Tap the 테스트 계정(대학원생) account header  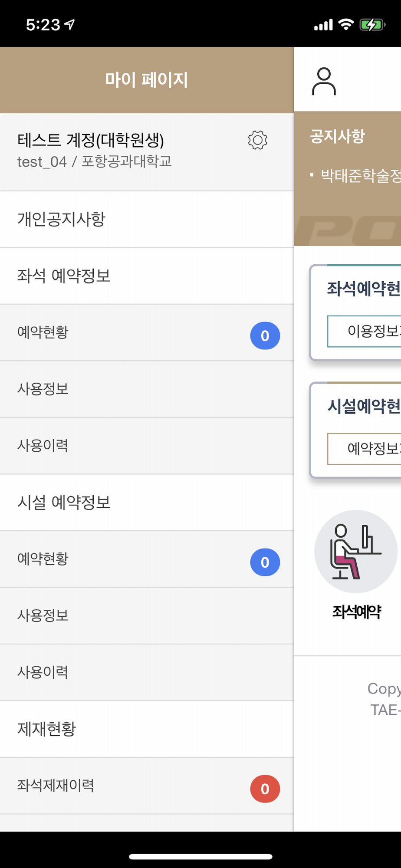pyautogui.click(x=147, y=152)
